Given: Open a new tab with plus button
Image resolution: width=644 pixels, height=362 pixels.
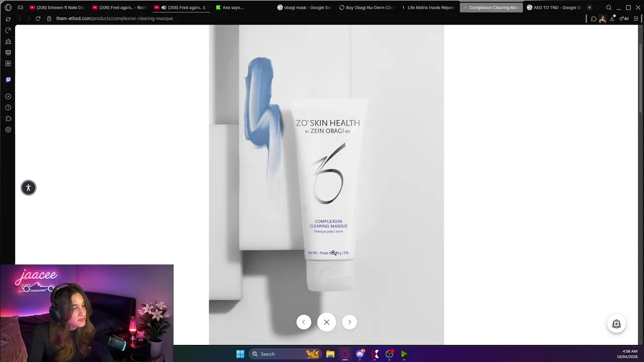Looking at the screenshot, I should pos(589,8).
